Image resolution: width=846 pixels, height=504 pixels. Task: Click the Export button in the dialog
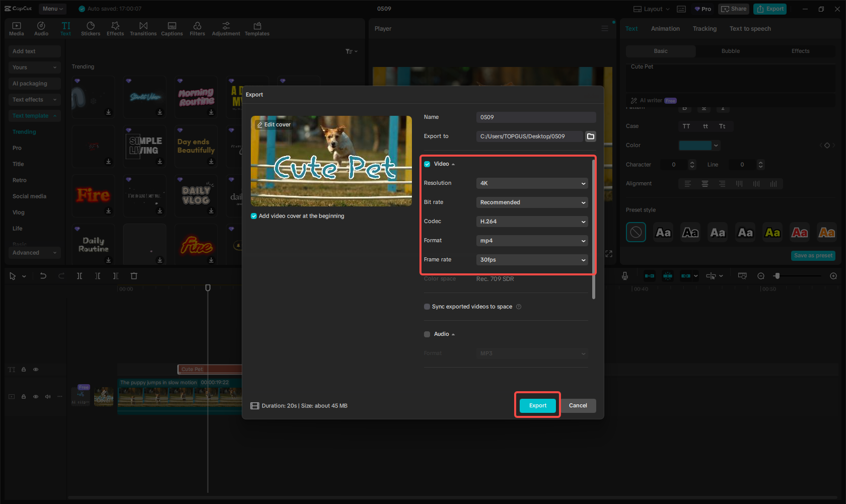click(537, 405)
